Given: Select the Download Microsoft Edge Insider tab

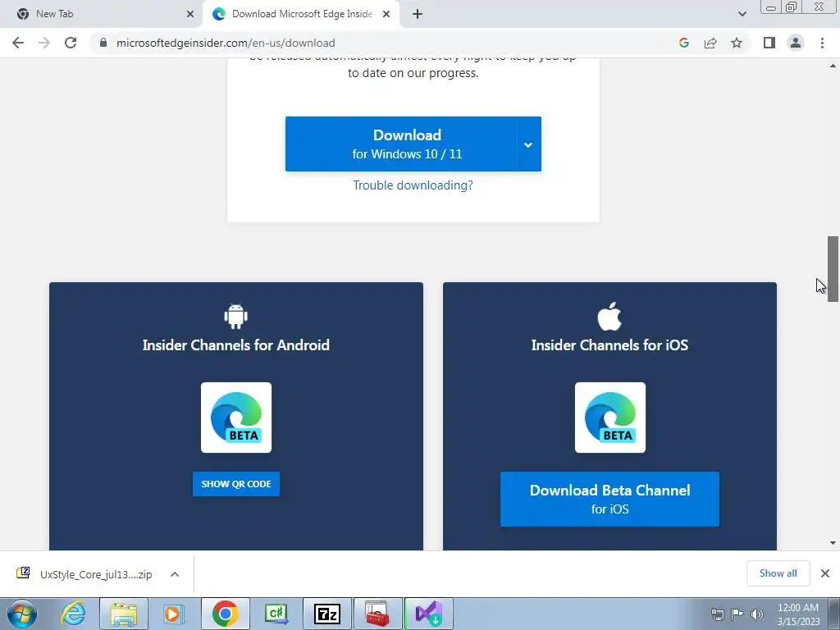Looking at the screenshot, I should point(302,14).
